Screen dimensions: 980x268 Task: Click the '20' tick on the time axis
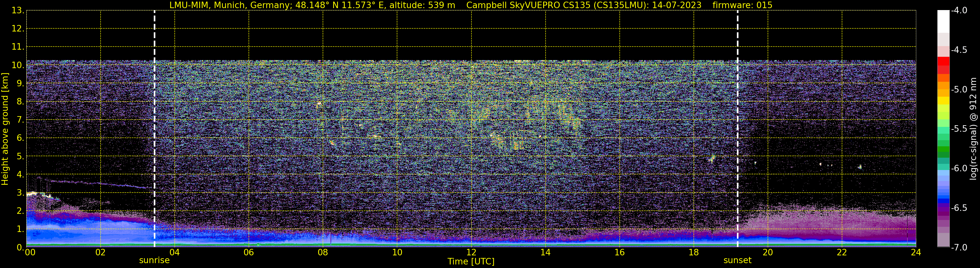tap(768, 252)
